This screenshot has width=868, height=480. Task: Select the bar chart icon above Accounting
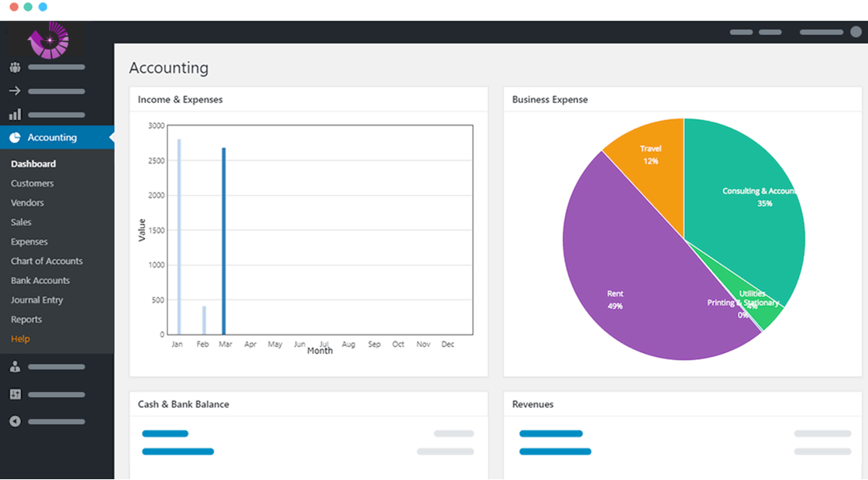pos(14,114)
